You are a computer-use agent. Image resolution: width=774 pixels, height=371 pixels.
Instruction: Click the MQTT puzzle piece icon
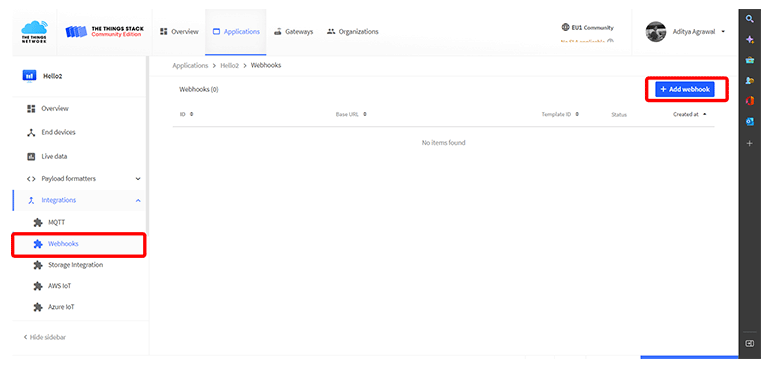38,223
